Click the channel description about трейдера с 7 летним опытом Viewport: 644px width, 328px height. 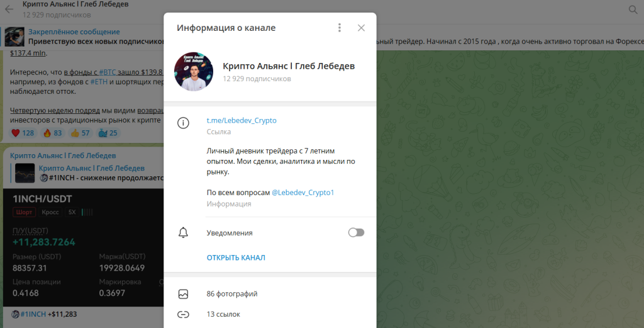pos(281,161)
